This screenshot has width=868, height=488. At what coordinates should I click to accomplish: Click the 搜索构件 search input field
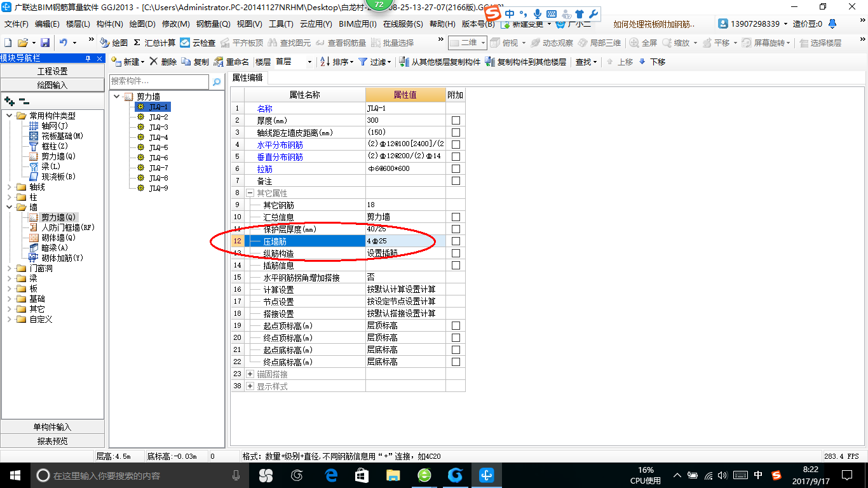point(159,82)
